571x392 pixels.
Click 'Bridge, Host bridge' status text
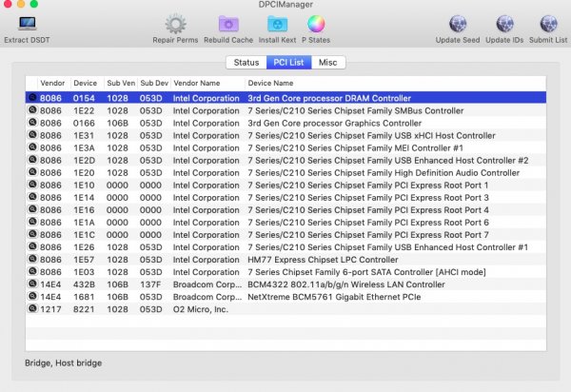click(x=64, y=363)
